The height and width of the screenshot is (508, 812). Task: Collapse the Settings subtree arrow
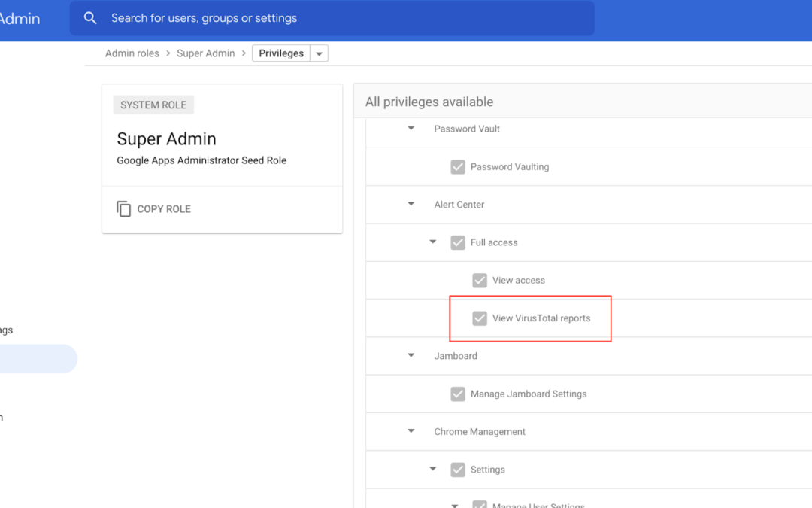(432, 469)
